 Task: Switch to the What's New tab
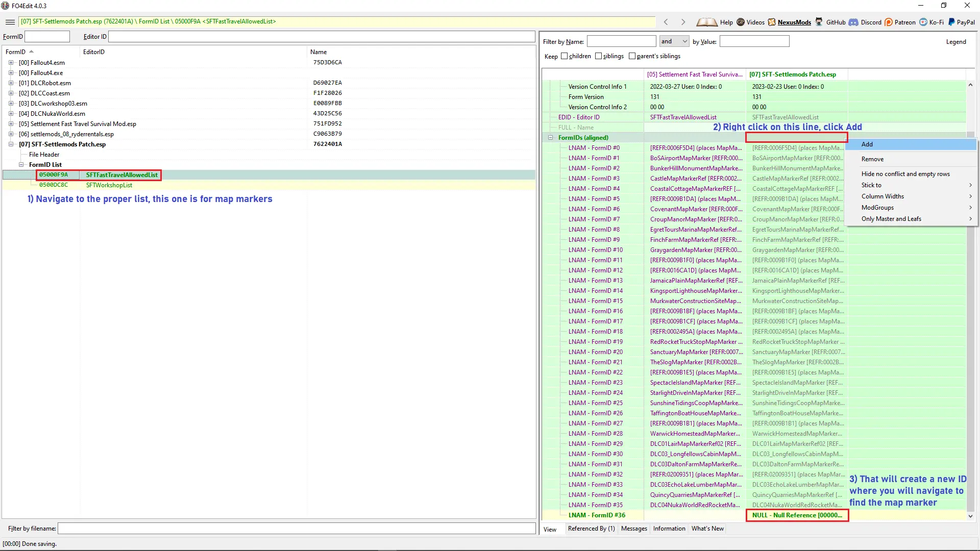pos(707,529)
